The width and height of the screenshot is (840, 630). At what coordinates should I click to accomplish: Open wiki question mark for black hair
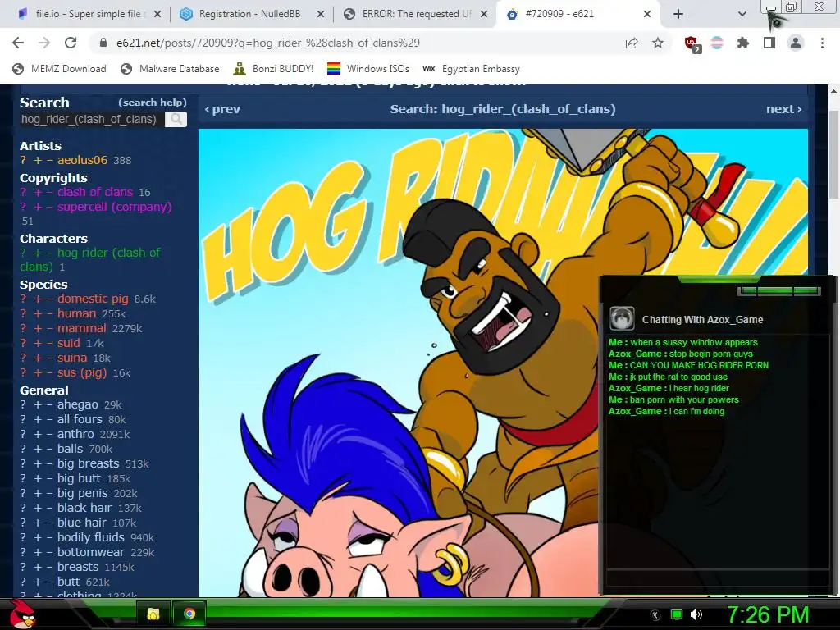click(23, 508)
